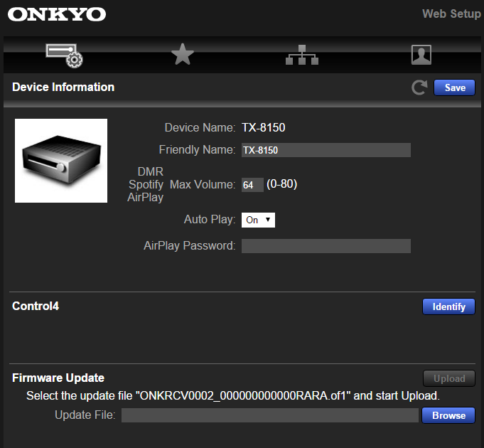484x448 pixels.
Task: Click the Browse button for update file
Action: point(448,415)
